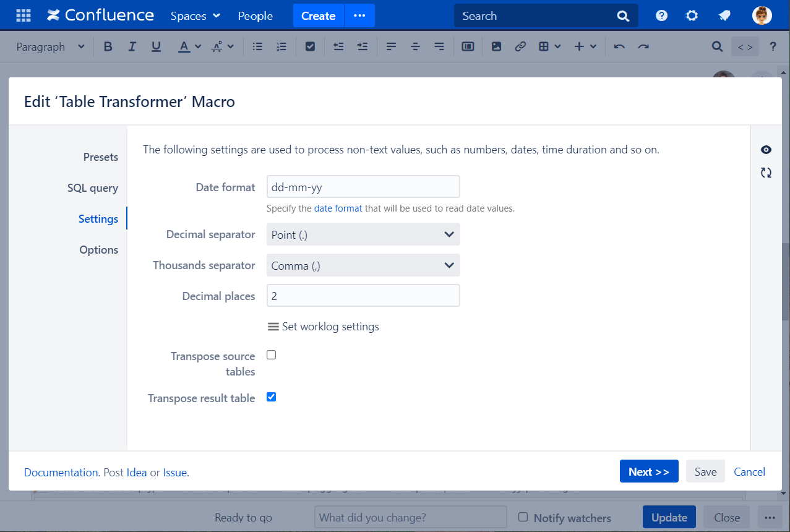The image size is (790, 532).
Task: Open the Thousands separator dropdown
Action: click(363, 265)
